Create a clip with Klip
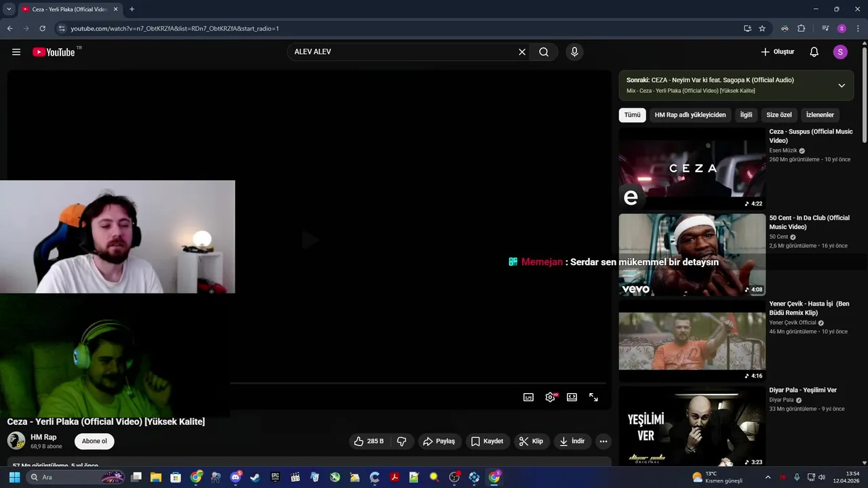868x488 pixels. [531, 441]
